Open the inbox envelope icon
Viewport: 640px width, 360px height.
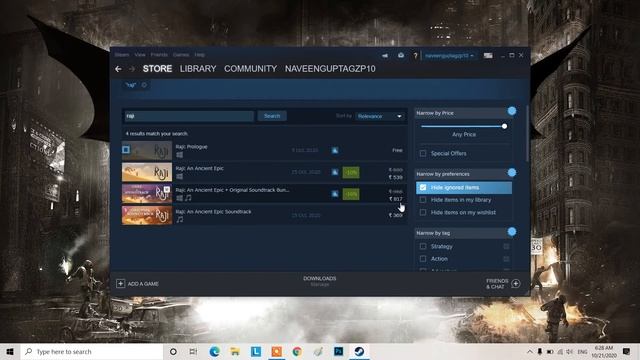[x=401, y=56]
